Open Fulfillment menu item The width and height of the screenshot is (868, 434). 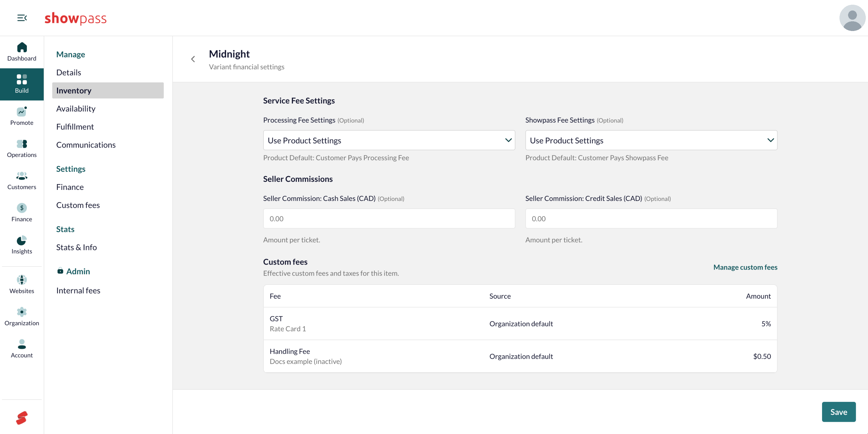[75, 127]
